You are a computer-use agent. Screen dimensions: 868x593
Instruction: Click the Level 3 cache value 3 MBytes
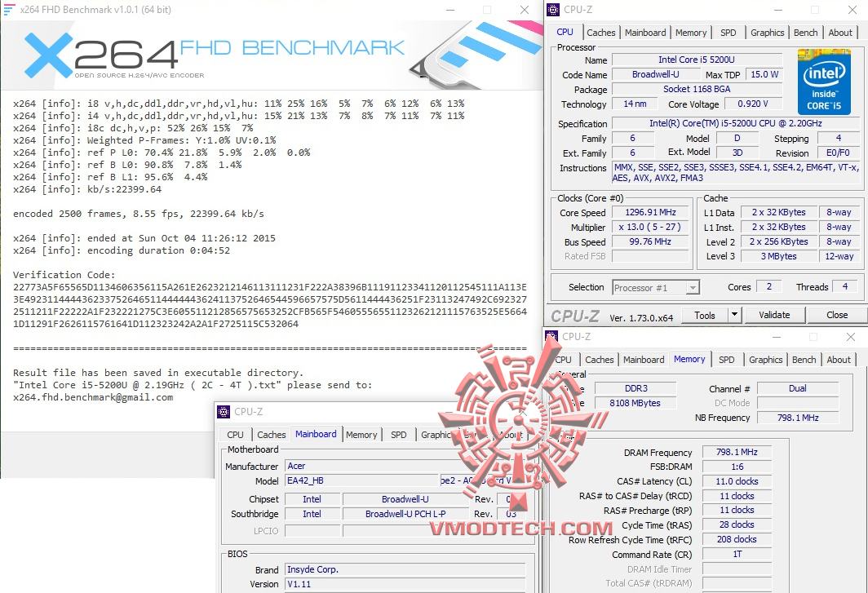click(x=778, y=256)
